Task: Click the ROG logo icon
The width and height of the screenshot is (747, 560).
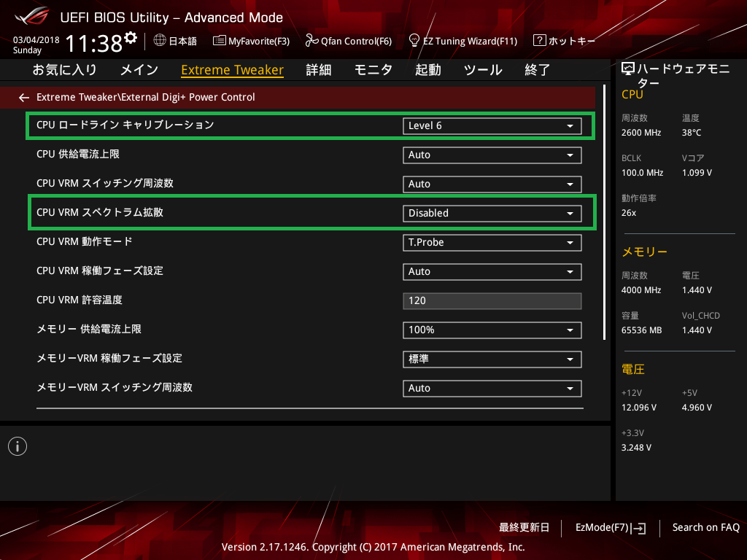Action: (31, 17)
